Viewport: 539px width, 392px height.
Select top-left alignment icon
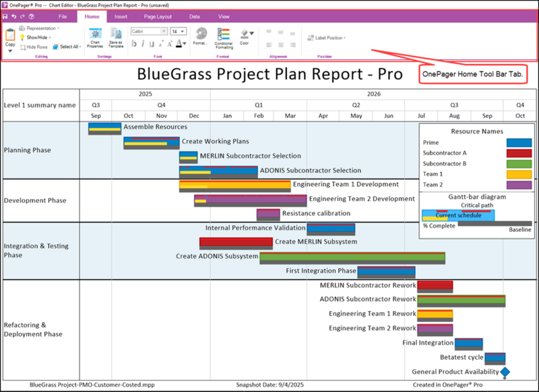[269, 32]
